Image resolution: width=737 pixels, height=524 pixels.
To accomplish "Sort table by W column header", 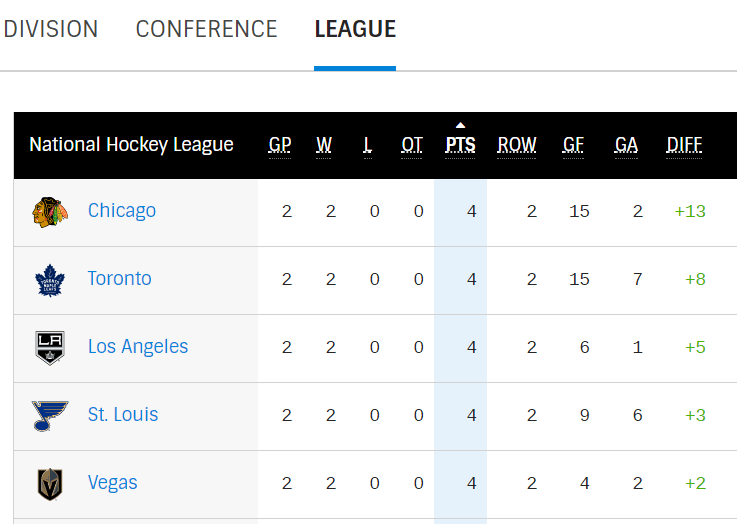I will coord(324,145).
